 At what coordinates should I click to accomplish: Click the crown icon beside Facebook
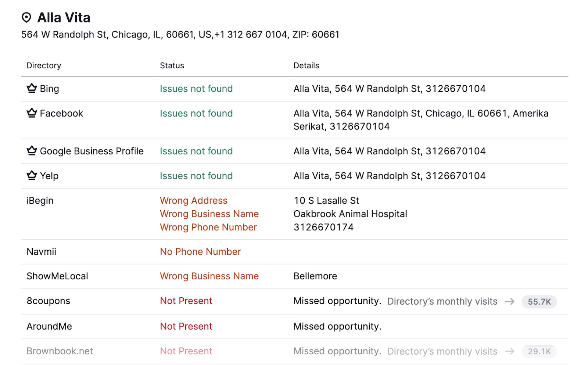click(x=32, y=113)
